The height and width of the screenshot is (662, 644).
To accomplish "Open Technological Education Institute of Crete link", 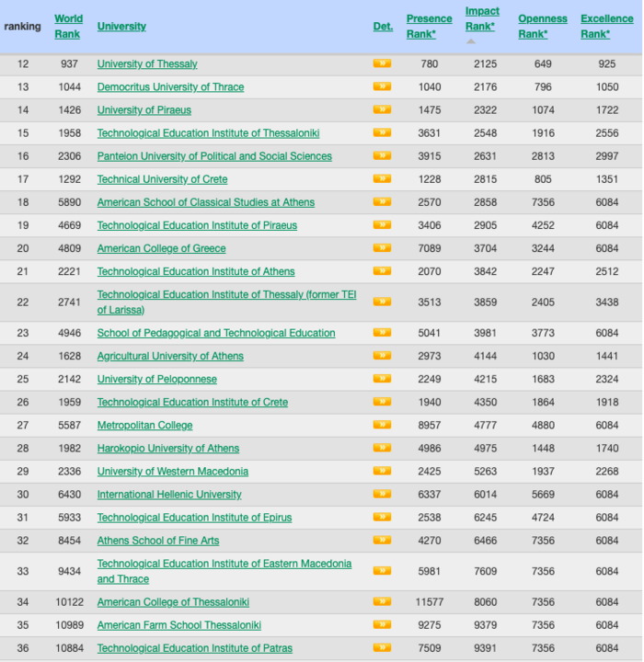I will (192, 403).
